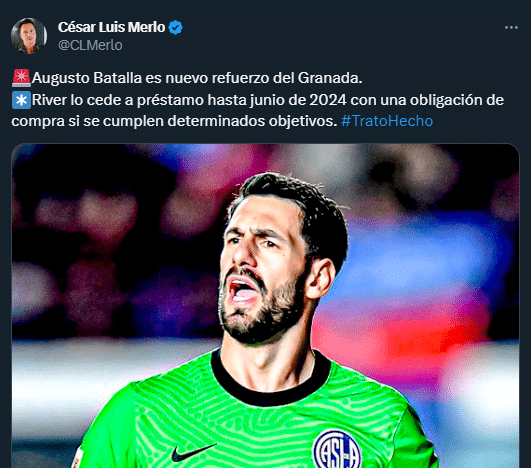531x468 pixels.
Task: Open César Luis Merlo's profile avatar
Action: 29,36
